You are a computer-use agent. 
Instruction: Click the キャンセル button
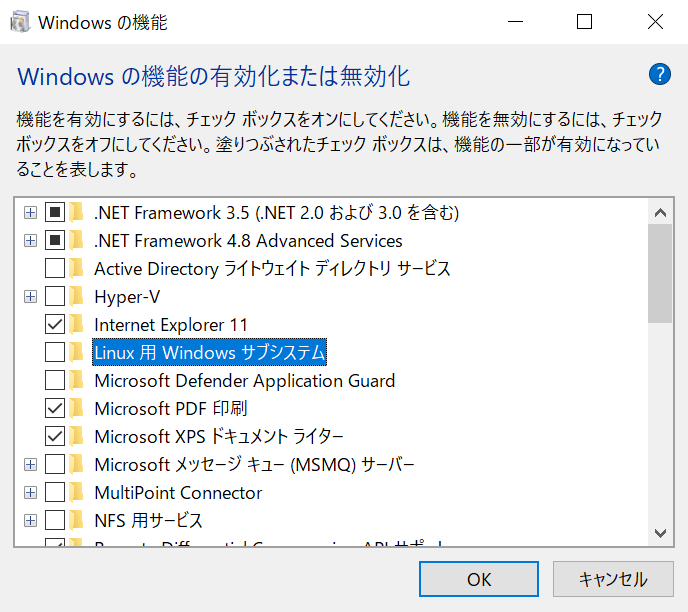(x=613, y=579)
